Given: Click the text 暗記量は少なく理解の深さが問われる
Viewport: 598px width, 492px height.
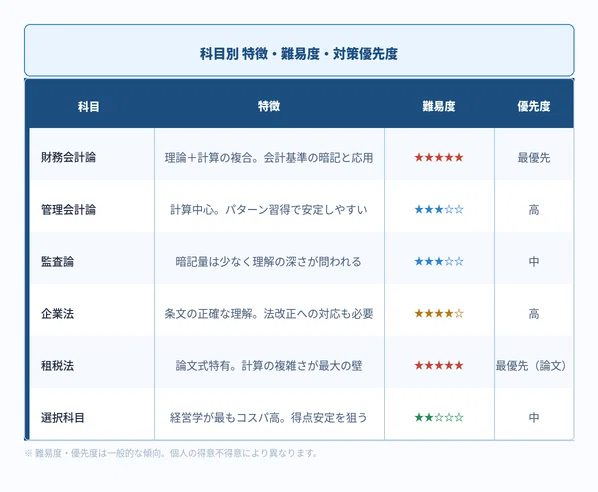Looking at the screenshot, I should (268, 262).
